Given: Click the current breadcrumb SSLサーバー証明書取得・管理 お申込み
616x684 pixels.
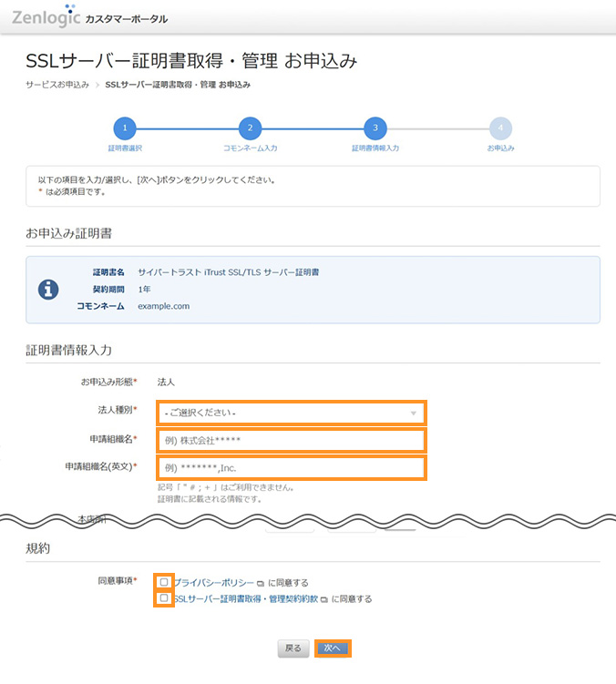Looking at the screenshot, I should [x=178, y=85].
